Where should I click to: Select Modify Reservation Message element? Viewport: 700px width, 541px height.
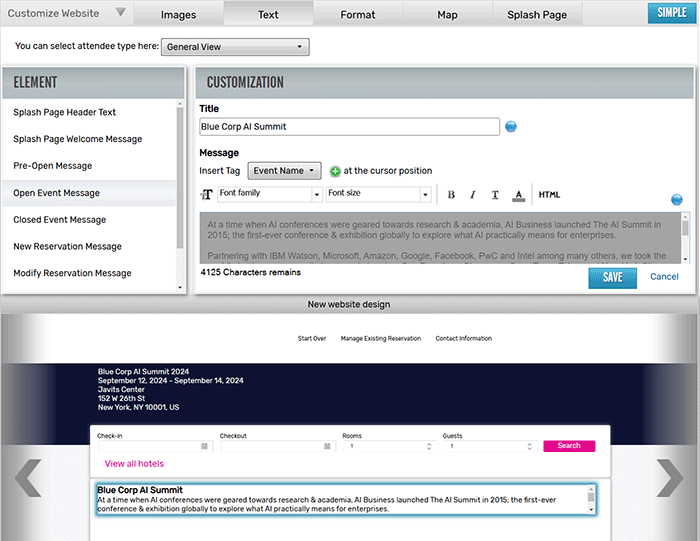click(89, 273)
